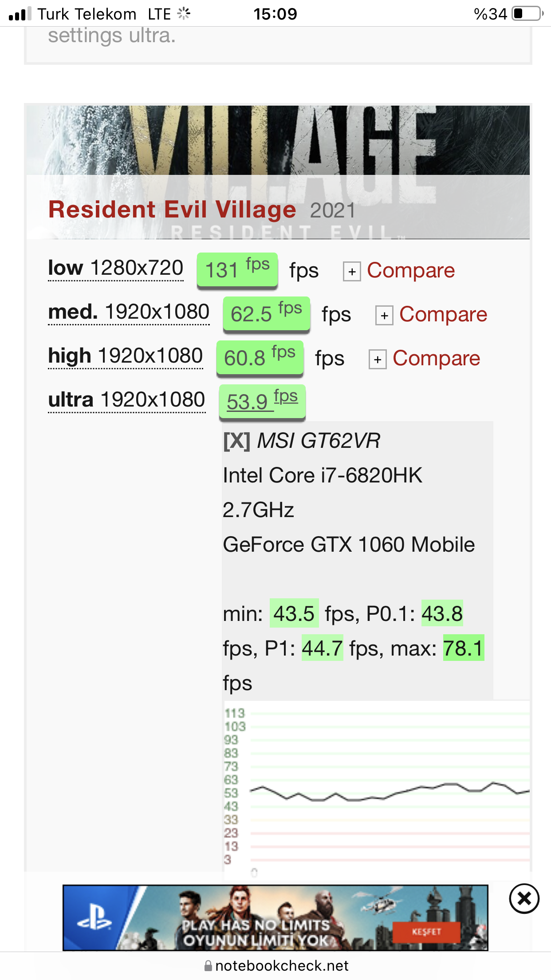Viewport: 551px width, 980px height.
Task: Expand the 60.8 fps high result
Action: pyautogui.click(x=260, y=358)
